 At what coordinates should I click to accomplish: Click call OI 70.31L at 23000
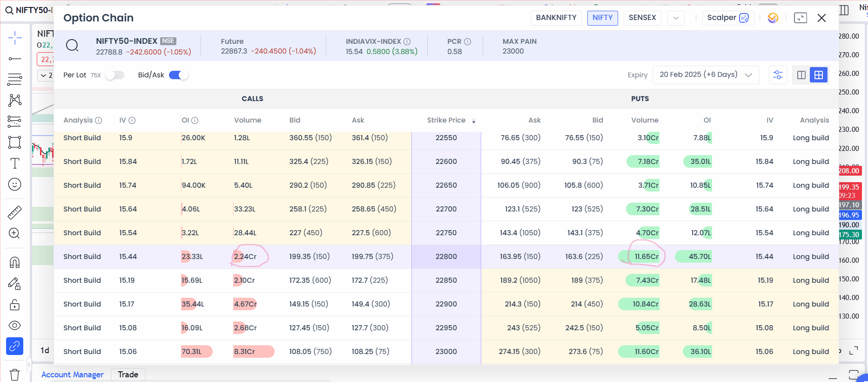(192, 352)
